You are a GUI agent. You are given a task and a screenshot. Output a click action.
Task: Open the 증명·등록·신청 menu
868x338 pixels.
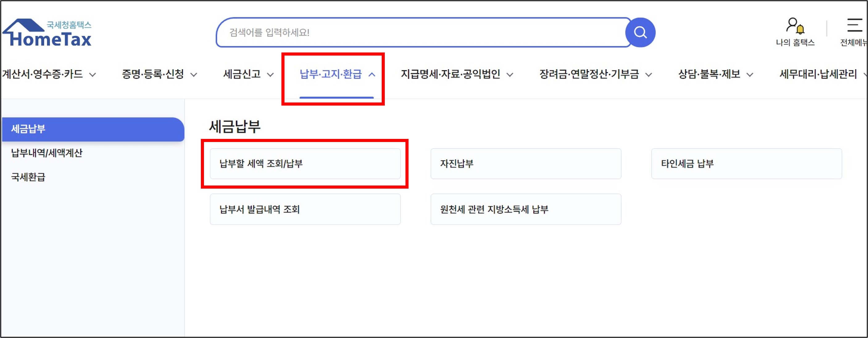tap(153, 74)
